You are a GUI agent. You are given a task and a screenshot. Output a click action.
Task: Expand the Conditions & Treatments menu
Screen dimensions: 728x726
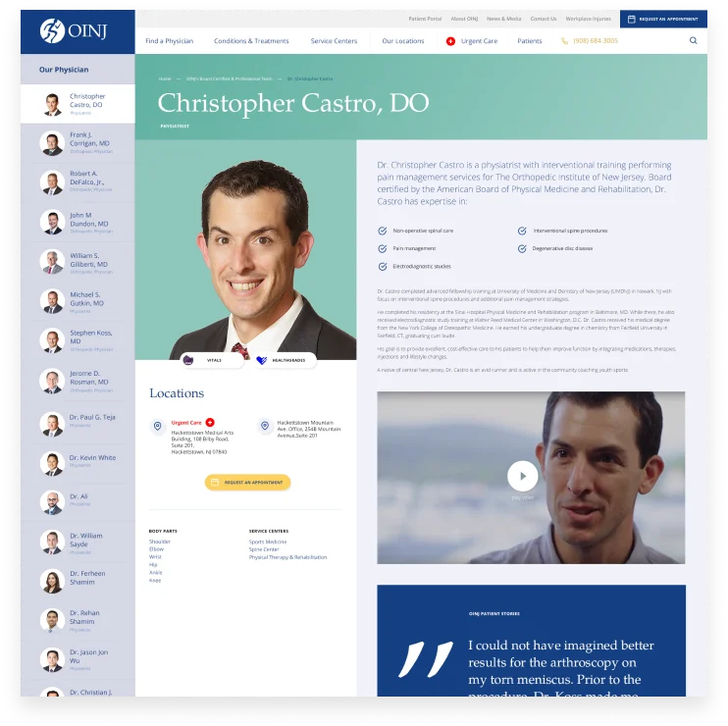251,41
